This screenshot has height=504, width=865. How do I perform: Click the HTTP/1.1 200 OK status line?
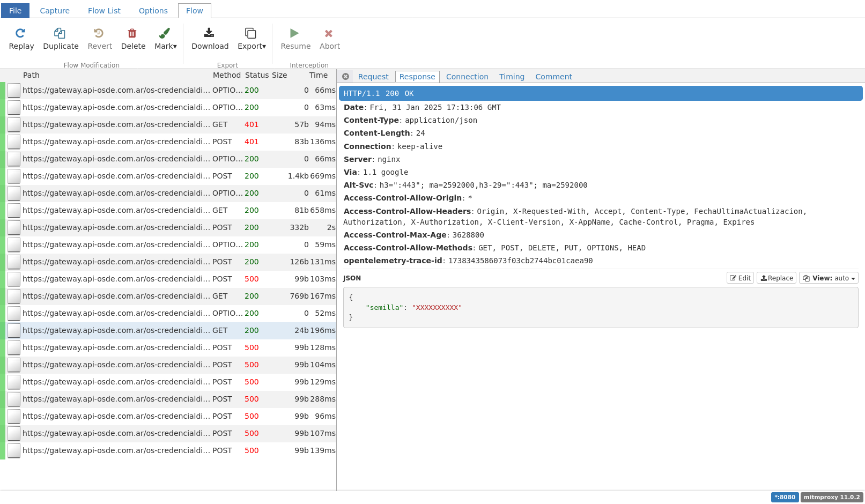click(x=601, y=93)
